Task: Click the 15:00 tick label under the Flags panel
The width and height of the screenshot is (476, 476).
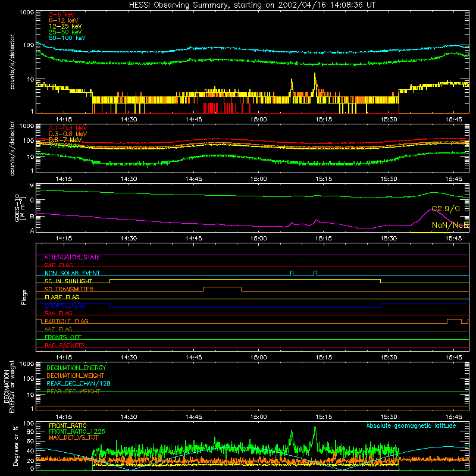Action: click(x=259, y=358)
